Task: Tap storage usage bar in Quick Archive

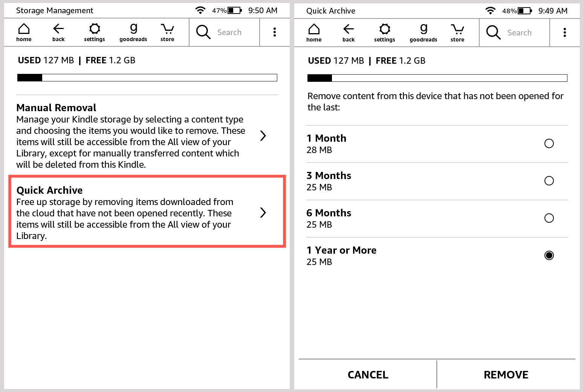Action: click(x=437, y=78)
